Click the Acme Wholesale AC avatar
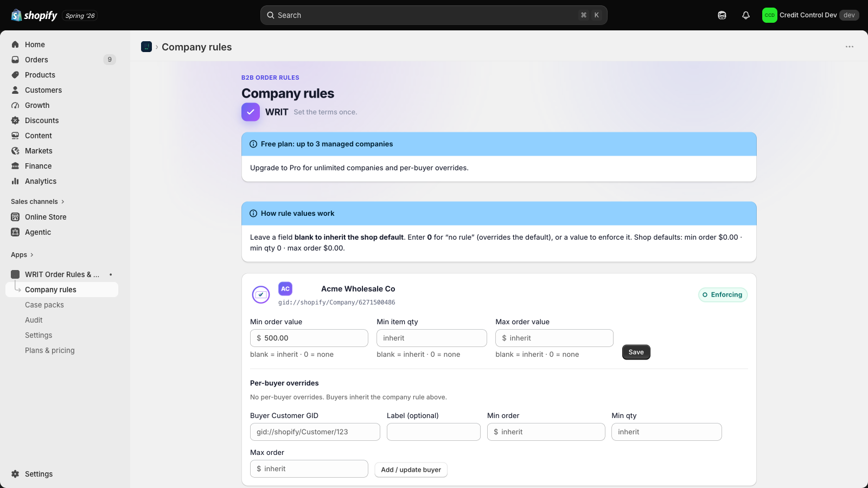This screenshot has width=868, height=488. click(x=285, y=288)
